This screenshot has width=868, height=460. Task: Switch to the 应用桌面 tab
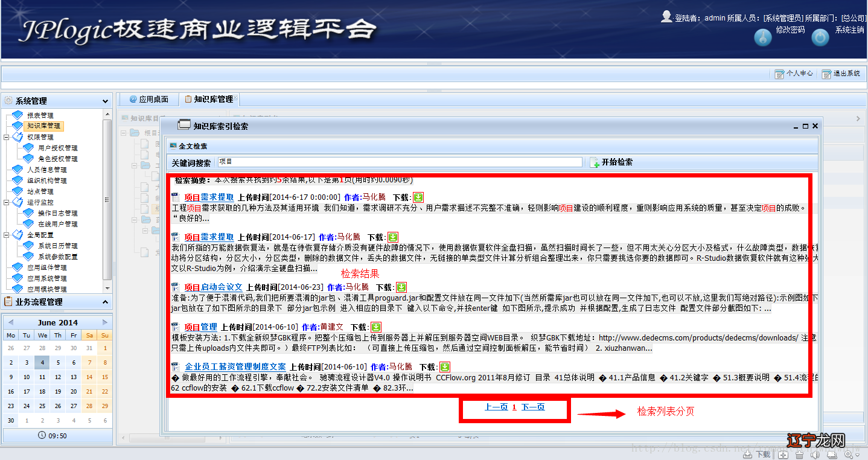coord(148,100)
